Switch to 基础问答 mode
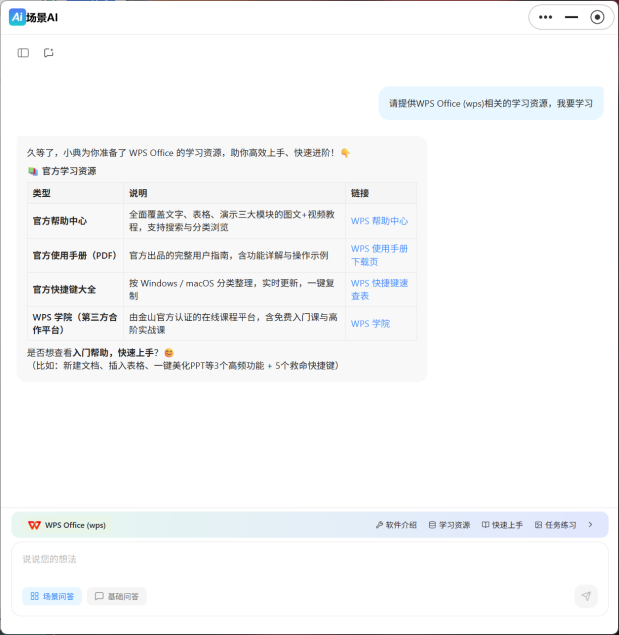Screen dimensions: 619x635 point(117,596)
